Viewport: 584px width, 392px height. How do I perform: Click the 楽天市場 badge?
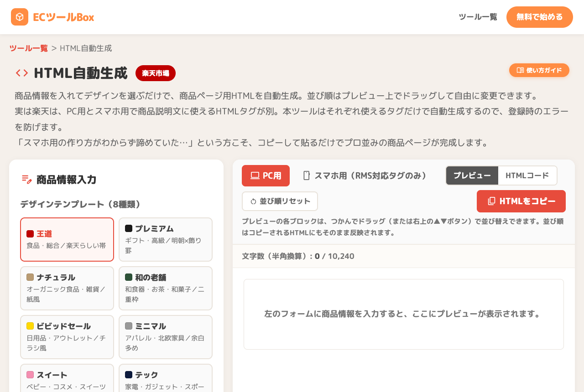pos(156,73)
